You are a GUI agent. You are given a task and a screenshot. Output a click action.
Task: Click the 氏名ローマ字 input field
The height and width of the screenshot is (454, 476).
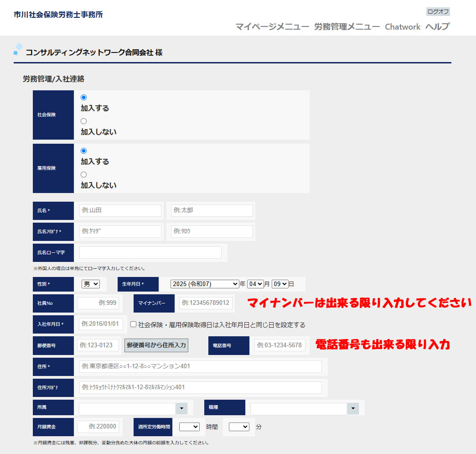coord(150,253)
